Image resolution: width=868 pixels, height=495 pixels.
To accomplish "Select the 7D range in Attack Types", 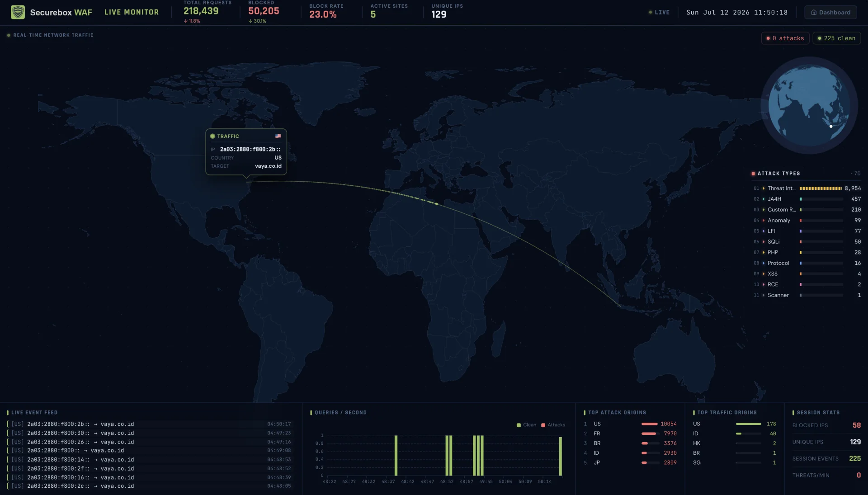I will [x=857, y=174].
